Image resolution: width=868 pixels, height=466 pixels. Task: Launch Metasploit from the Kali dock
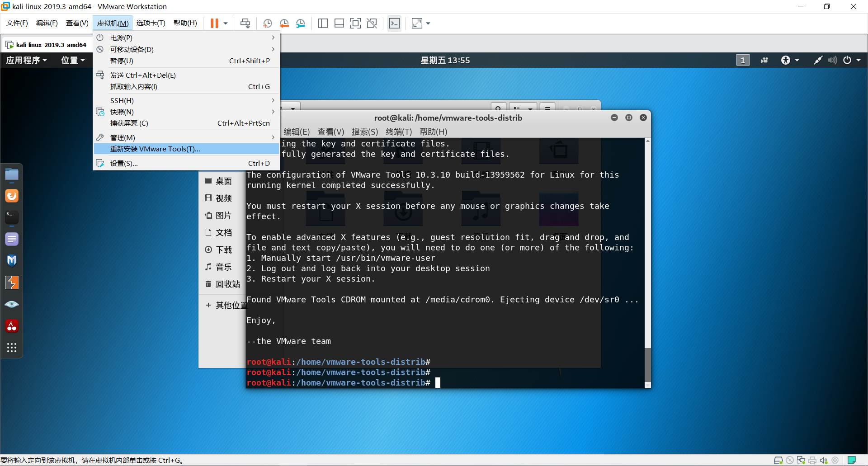[x=12, y=261]
